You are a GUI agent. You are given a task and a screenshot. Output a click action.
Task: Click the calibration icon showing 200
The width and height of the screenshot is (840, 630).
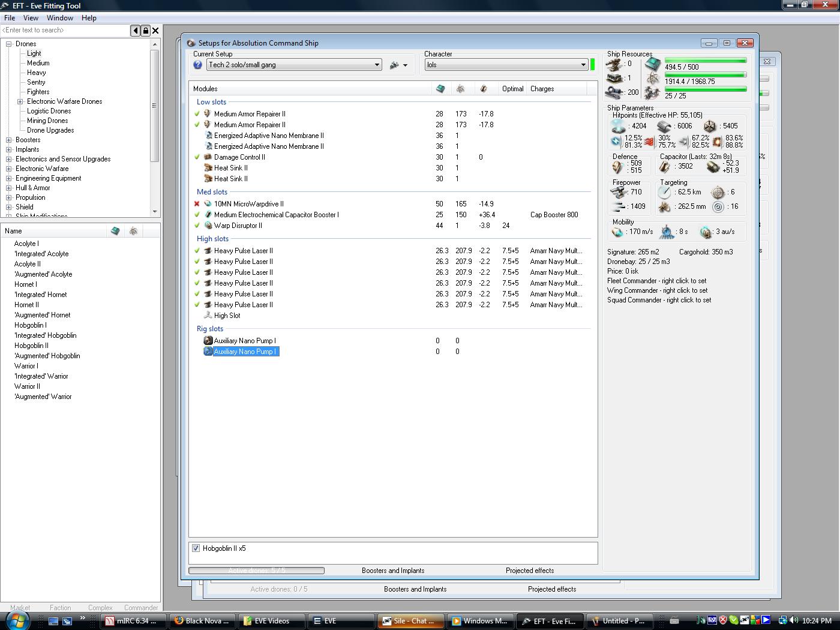[x=614, y=92]
